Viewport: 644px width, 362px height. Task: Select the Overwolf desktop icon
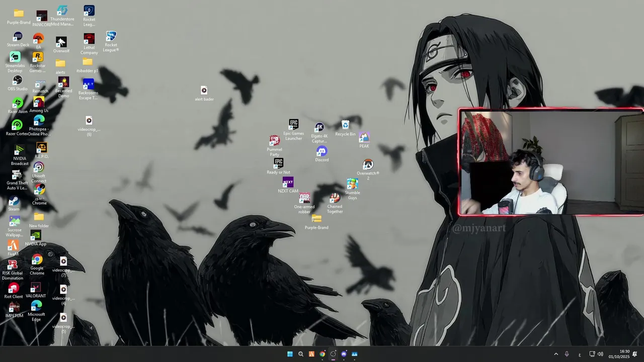[x=61, y=45]
